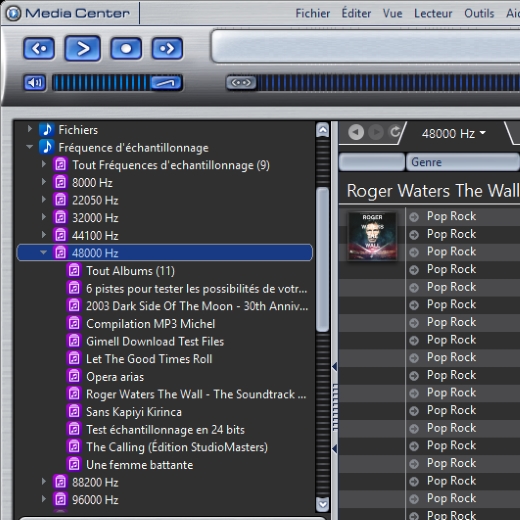Click the volume slider handle
This screenshot has width=520, height=520.
(x=166, y=83)
